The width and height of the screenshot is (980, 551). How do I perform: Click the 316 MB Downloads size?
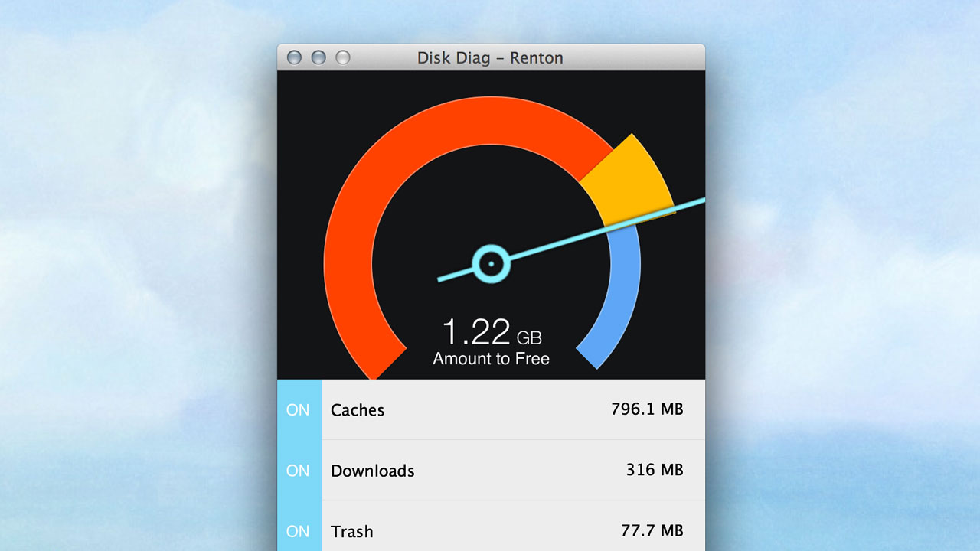tap(655, 470)
